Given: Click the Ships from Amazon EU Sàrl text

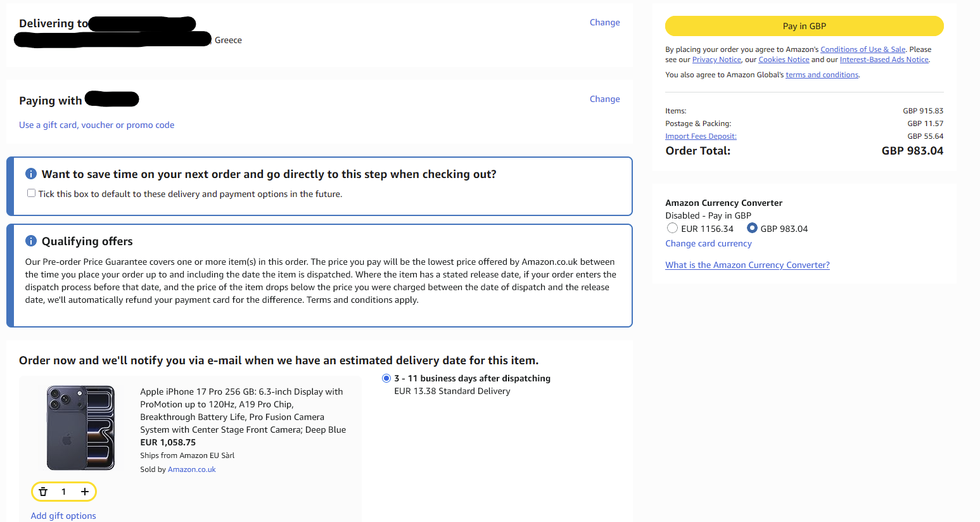Looking at the screenshot, I should pyautogui.click(x=188, y=455).
